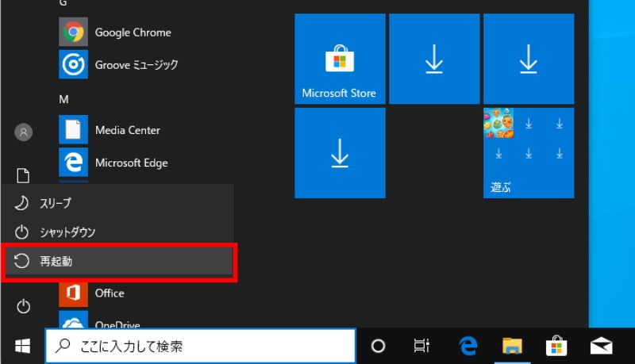The width and height of the screenshot is (635, 364).
Task: Open Google Chrome from the app list
Action: point(132,33)
